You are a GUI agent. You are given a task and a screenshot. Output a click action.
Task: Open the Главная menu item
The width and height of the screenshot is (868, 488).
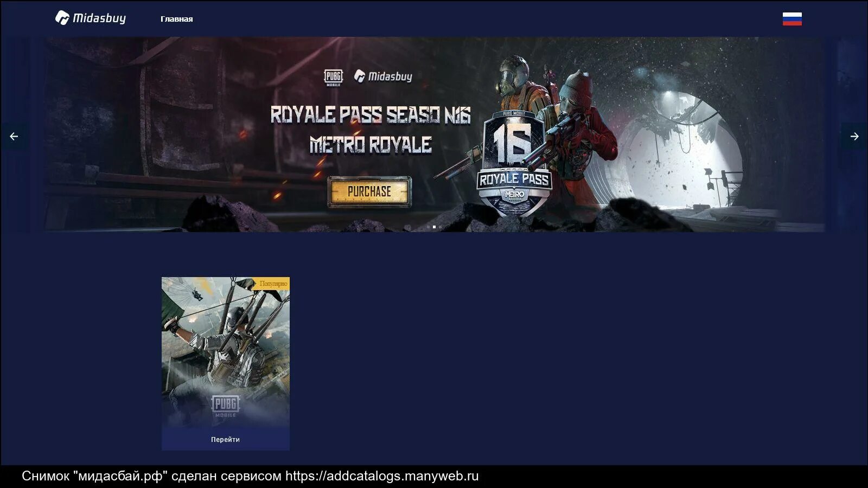[x=176, y=19]
